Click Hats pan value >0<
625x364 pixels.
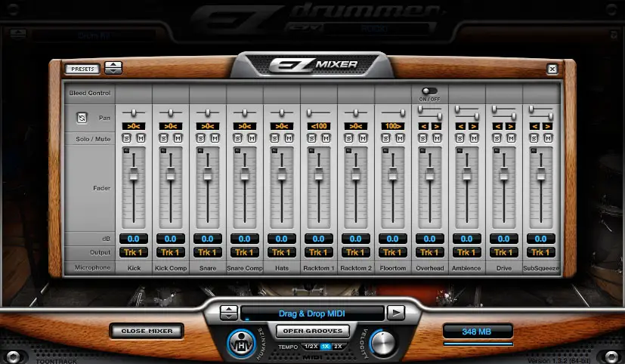[281, 126]
